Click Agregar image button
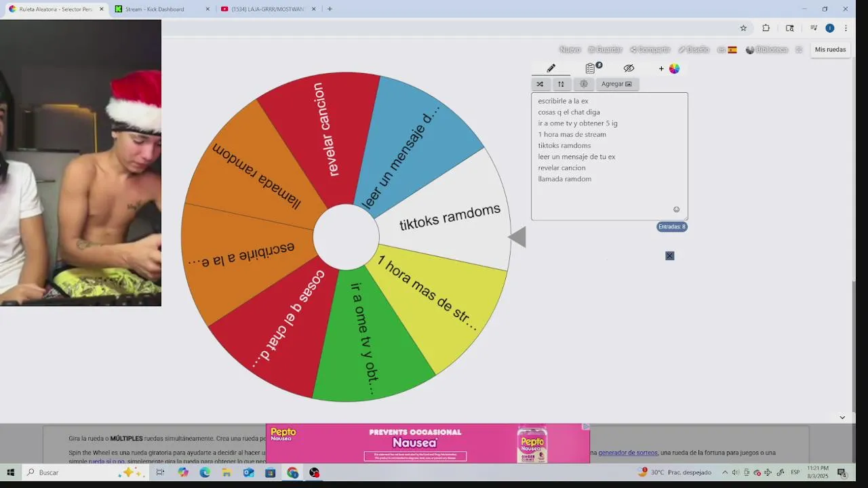 coord(616,84)
